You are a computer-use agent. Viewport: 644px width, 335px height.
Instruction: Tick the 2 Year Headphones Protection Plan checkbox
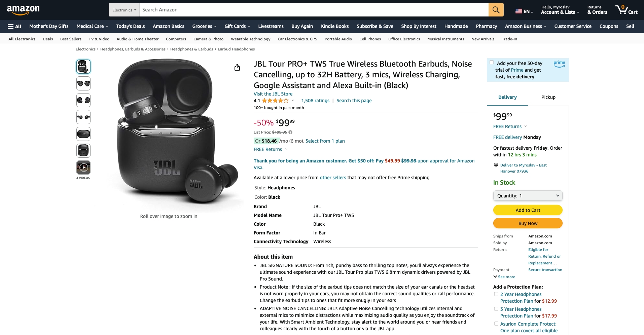[x=496, y=294]
